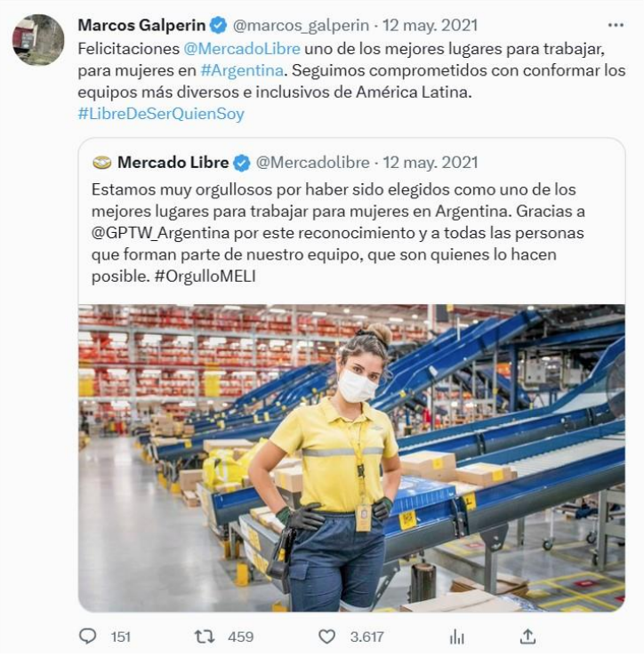Open Mercado Libre handshake logo avatar
644x657 pixels.
coord(102,162)
